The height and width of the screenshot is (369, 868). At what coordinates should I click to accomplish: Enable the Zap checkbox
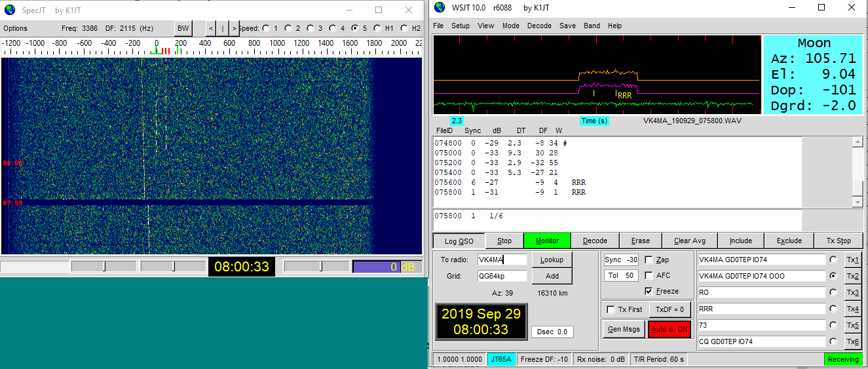(x=649, y=260)
